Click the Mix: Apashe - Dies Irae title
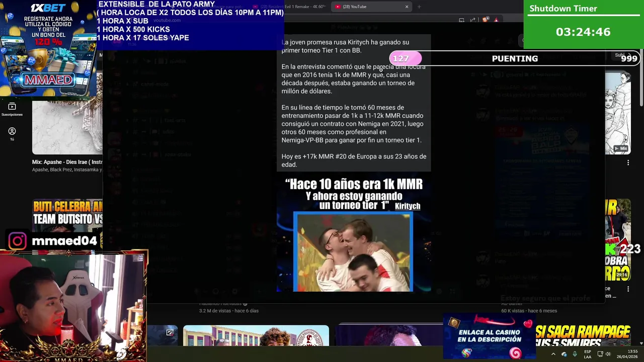The image size is (644, 362). click(67, 162)
